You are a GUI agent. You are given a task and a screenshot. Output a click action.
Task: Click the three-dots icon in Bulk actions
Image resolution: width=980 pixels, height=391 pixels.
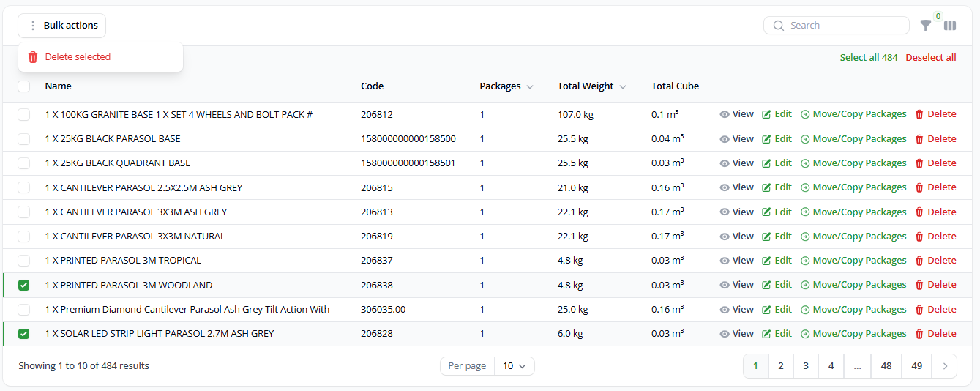click(32, 26)
